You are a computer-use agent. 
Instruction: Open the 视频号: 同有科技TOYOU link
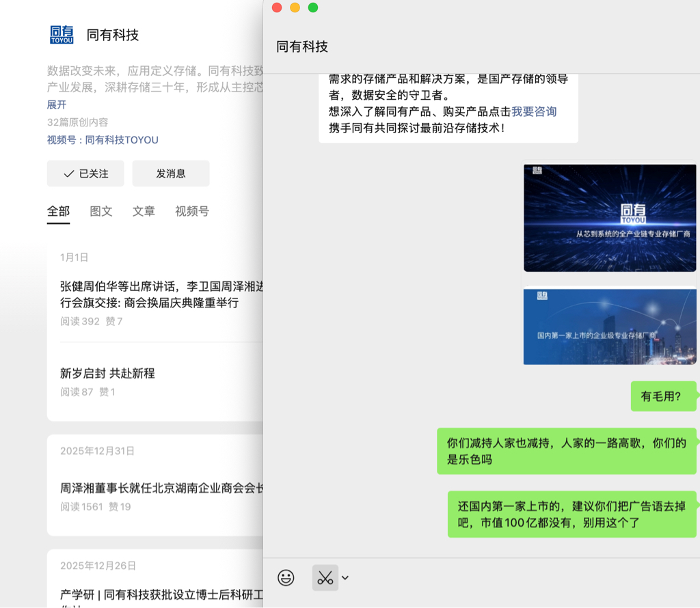coord(103,140)
